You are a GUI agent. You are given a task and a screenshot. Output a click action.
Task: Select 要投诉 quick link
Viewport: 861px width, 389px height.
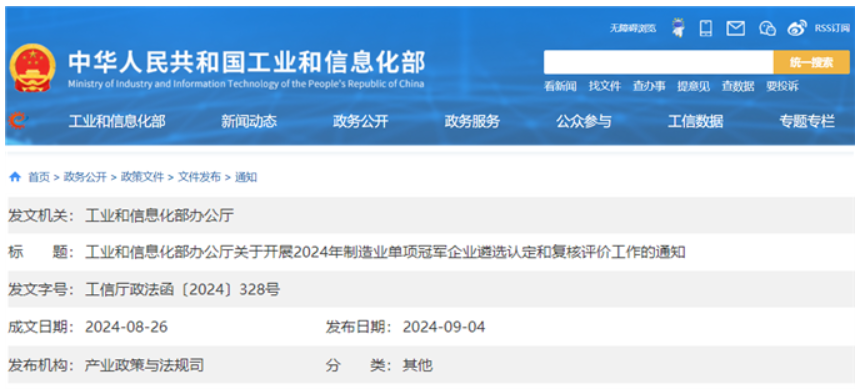[x=782, y=86]
